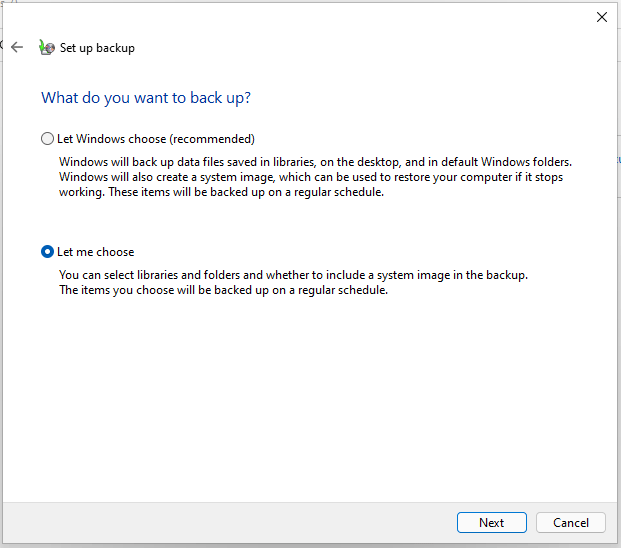
Task: Click the "The items you choose" schedule line
Action: [x=222, y=290]
